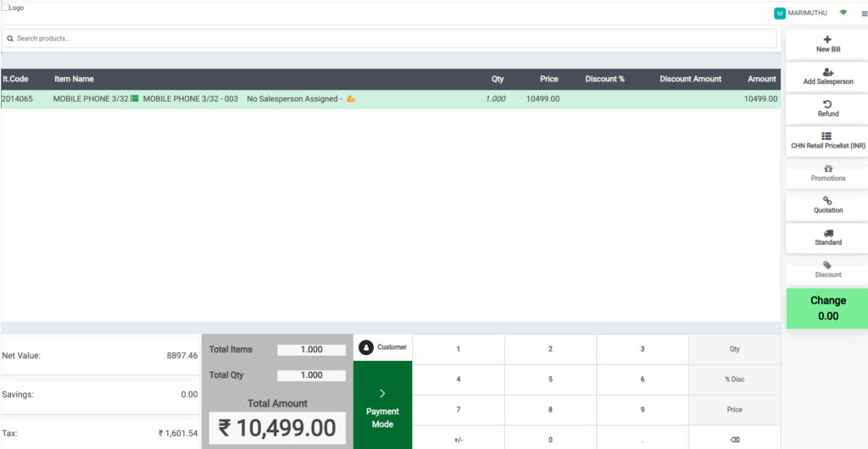This screenshot has width=868, height=449.
Task: Click the Discount tag icon
Action: coord(827,265)
